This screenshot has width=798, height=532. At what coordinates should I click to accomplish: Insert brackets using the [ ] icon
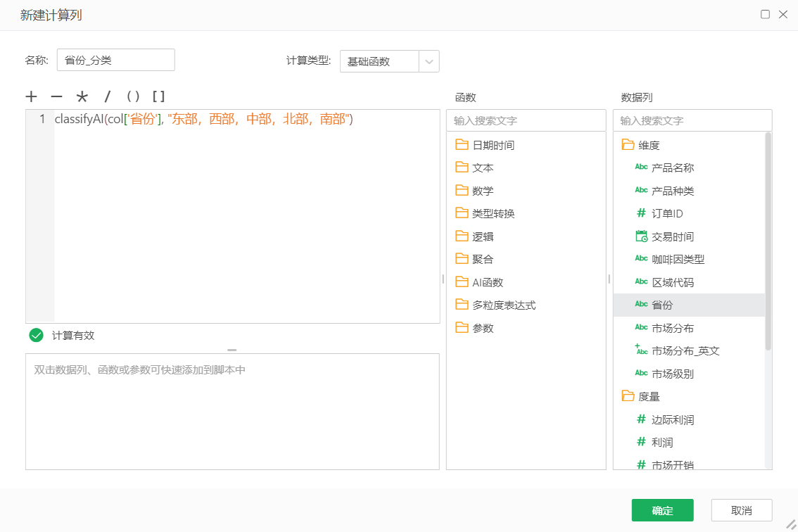160,96
